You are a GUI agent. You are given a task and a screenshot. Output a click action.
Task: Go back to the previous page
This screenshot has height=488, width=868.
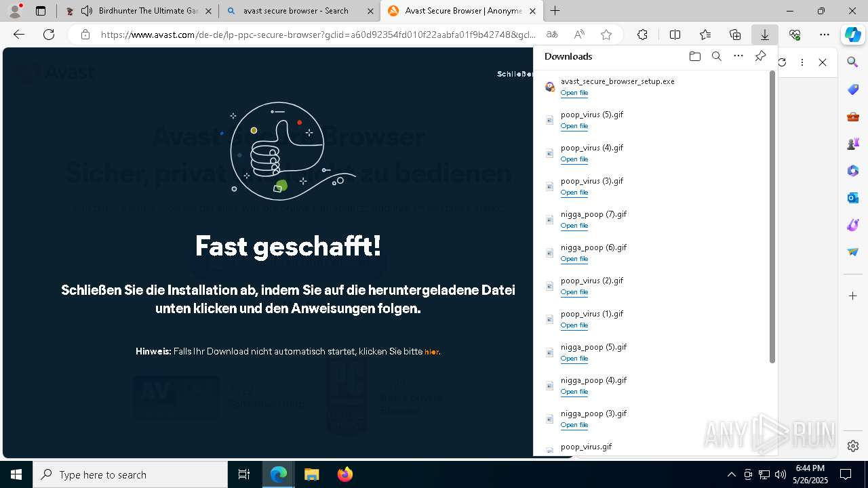coord(19,35)
